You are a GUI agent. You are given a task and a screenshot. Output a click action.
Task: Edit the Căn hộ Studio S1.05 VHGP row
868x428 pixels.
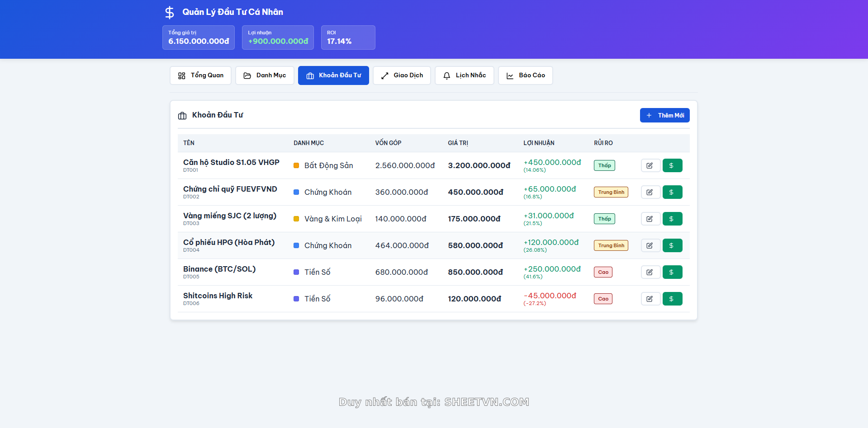coord(650,165)
